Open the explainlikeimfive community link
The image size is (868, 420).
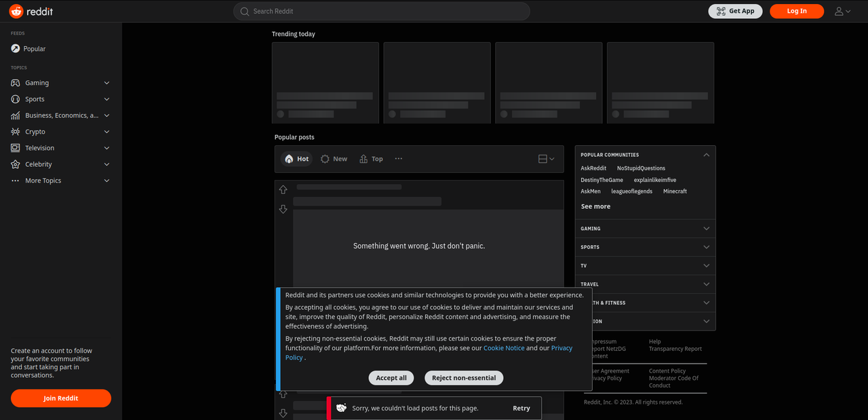(x=655, y=180)
